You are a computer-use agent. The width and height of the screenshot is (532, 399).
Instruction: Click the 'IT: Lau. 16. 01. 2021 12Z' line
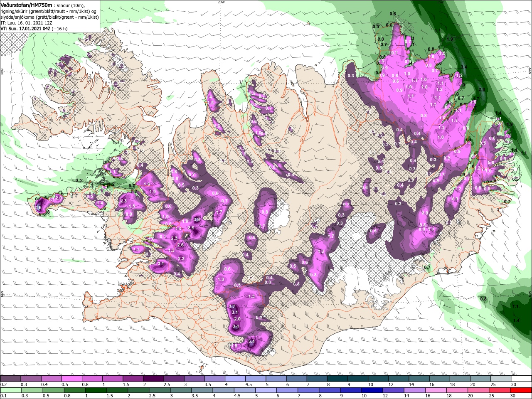coord(27,23)
